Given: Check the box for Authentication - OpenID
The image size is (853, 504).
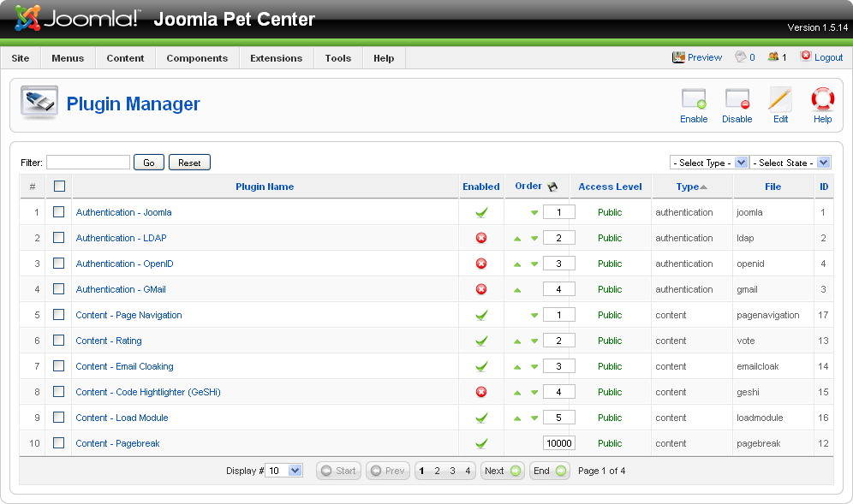Looking at the screenshot, I should 59,264.
